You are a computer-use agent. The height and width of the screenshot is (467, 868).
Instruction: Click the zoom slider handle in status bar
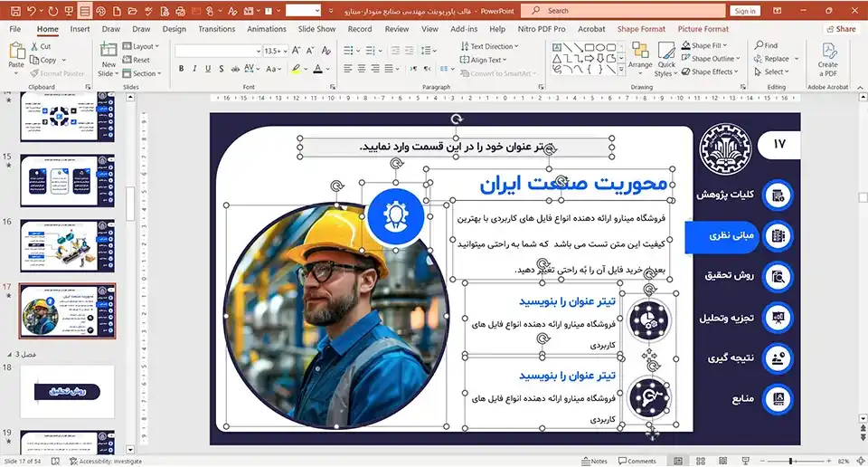coord(790,461)
